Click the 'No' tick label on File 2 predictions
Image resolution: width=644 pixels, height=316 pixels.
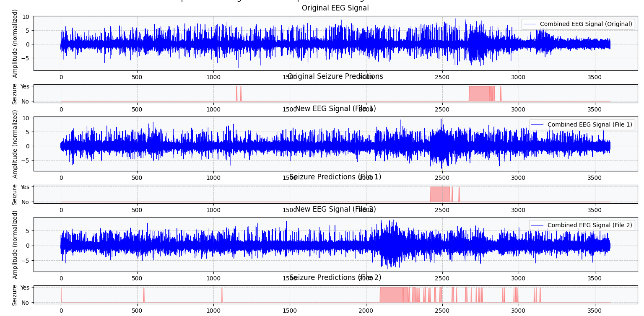[x=25, y=303]
